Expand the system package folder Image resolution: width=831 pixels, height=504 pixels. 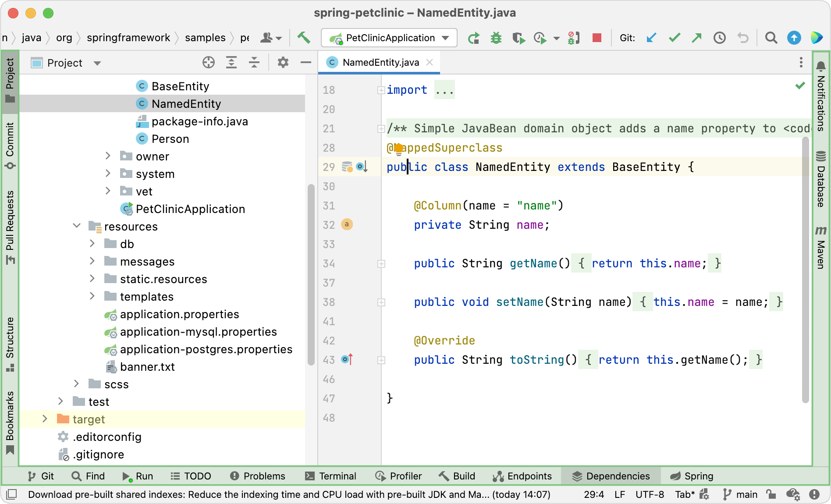(x=108, y=174)
